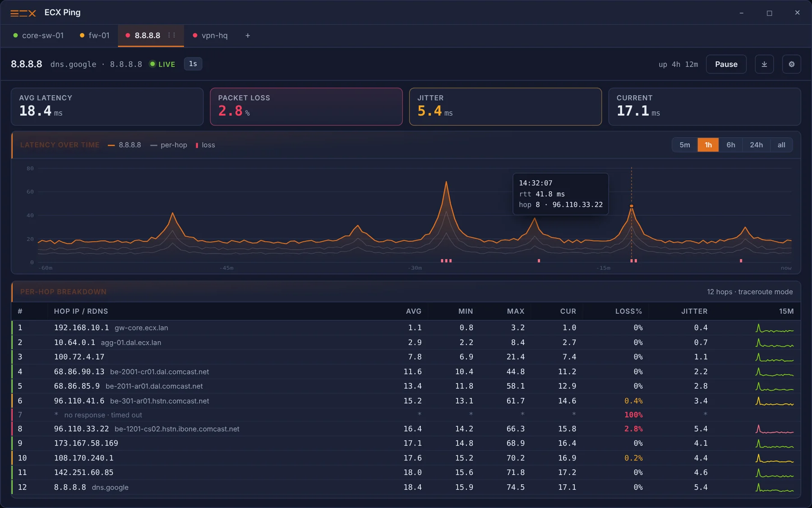The height and width of the screenshot is (508, 812).
Task: Show all-time latency range
Action: (781, 145)
